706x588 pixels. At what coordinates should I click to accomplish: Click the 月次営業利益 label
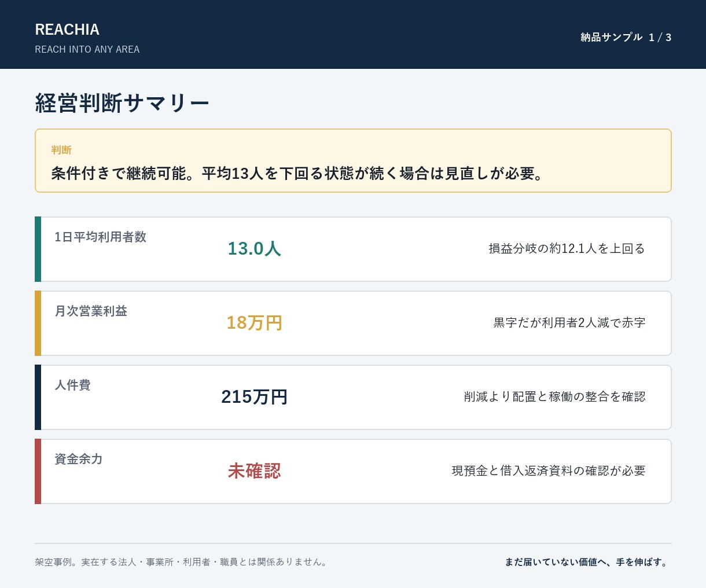click(91, 311)
